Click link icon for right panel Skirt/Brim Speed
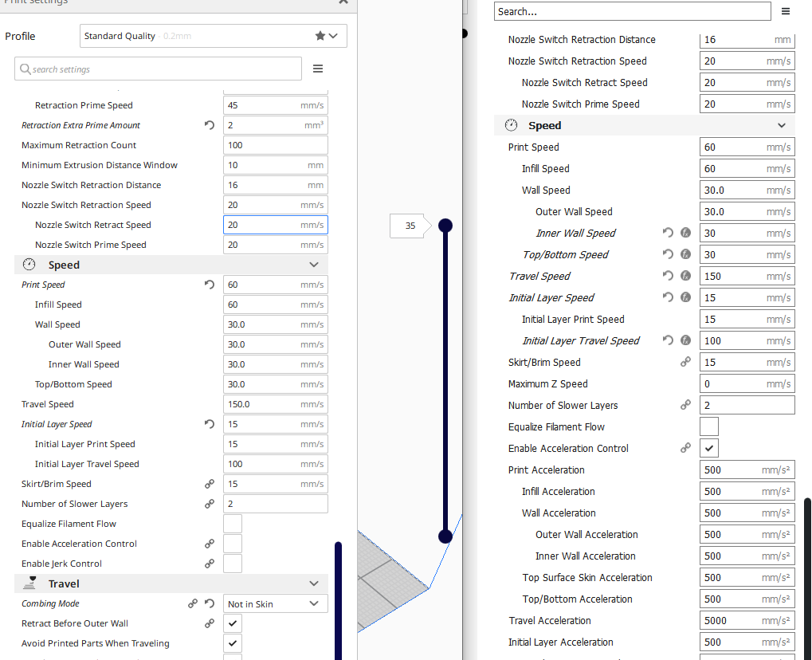Screen dimensions: 812x660 pyautogui.click(x=685, y=362)
